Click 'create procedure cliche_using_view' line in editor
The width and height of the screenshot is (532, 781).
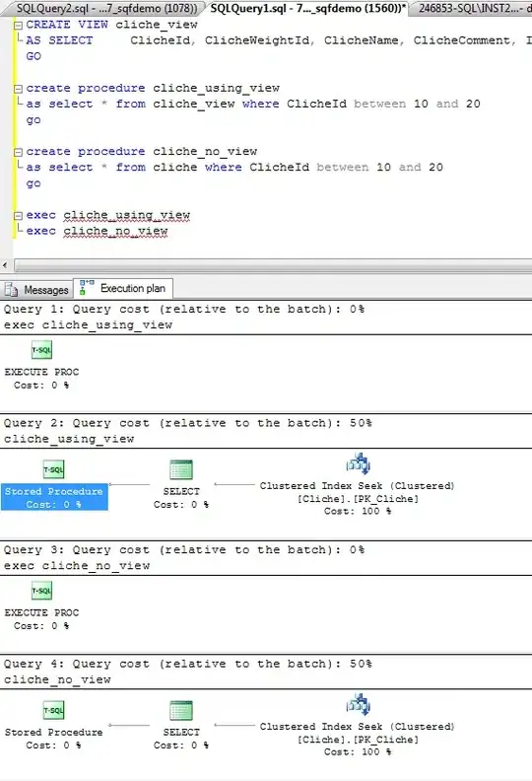(x=153, y=88)
